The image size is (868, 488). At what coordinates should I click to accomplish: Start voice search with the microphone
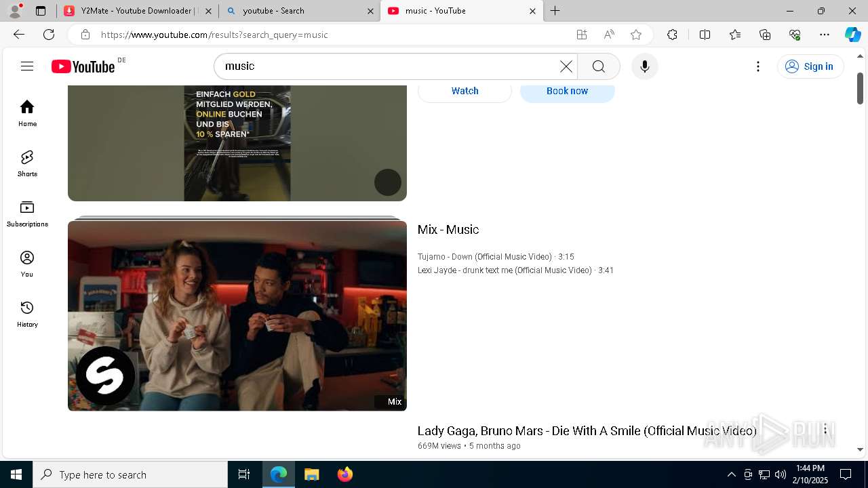pyautogui.click(x=644, y=66)
